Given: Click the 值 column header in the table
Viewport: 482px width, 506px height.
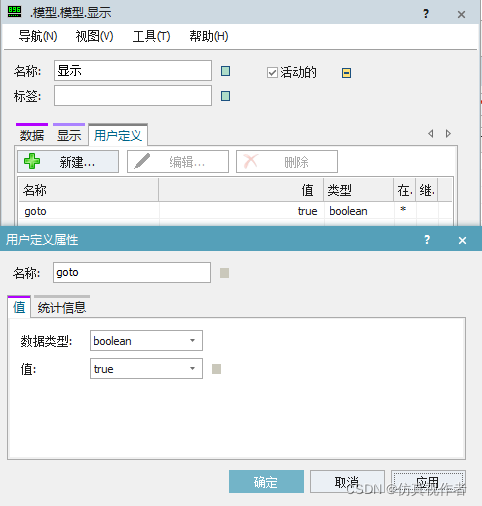Looking at the screenshot, I should (241, 190).
